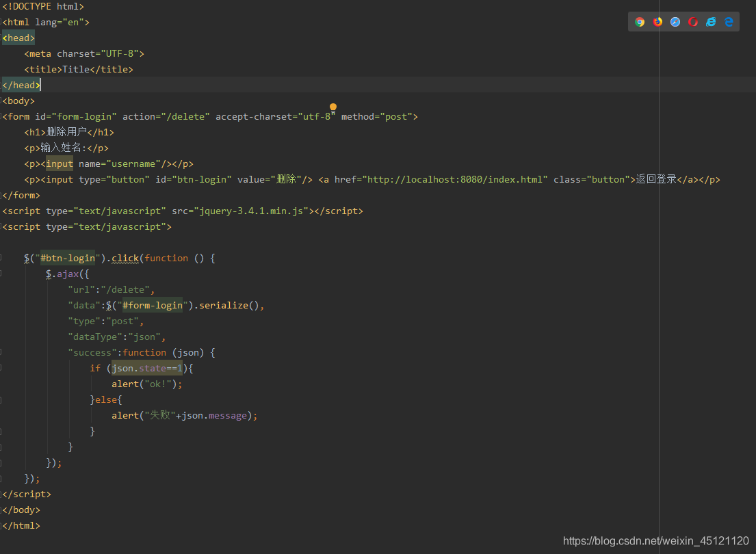Open page preview in Firefox browser
Screen dimensions: 756x554
(x=657, y=22)
